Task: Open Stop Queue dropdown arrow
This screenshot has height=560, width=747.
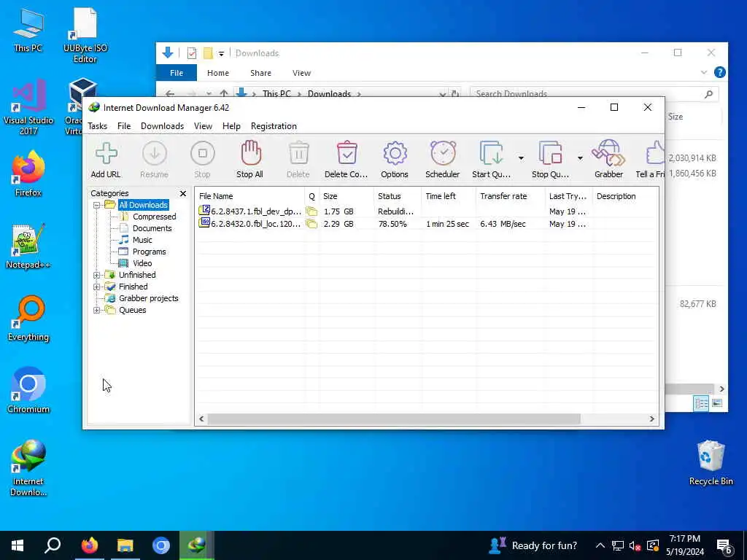Action: point(580,158)
